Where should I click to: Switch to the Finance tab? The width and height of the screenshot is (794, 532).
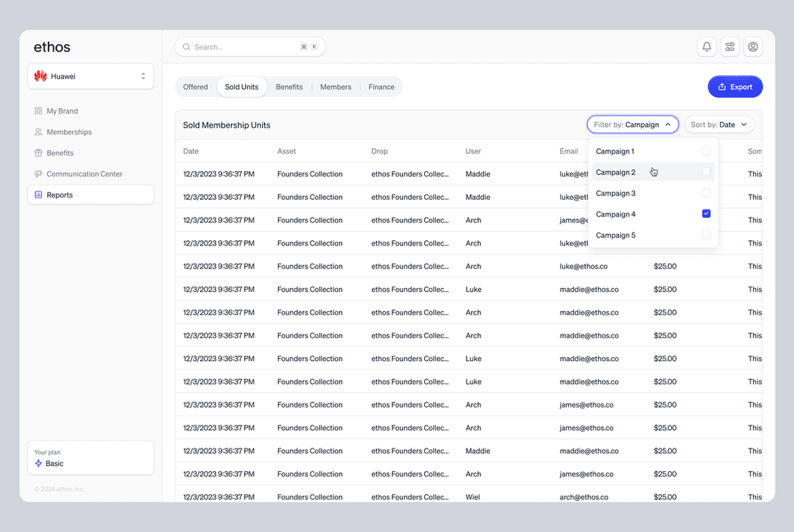click(381, 87)
